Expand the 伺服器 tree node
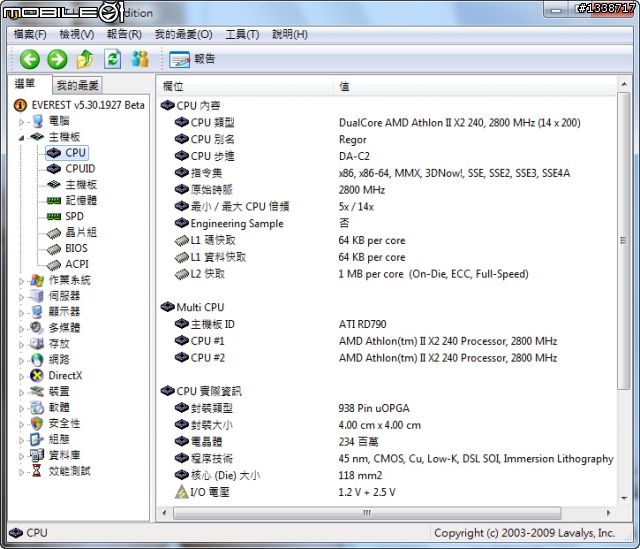Image resolution: width=640 pixels, height=549 pixels. click(x=22, y=297)
